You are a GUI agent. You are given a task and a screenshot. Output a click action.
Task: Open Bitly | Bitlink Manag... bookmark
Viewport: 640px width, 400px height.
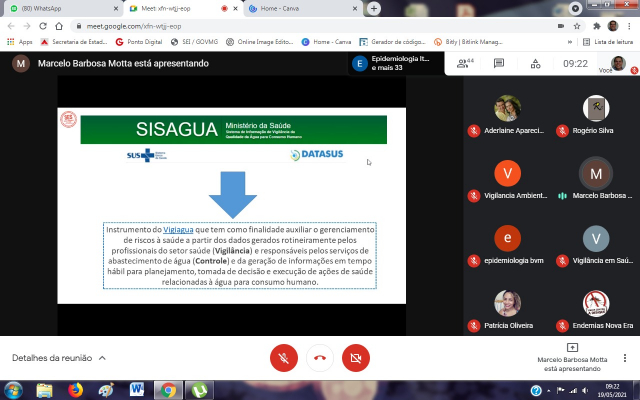point(468,42)
